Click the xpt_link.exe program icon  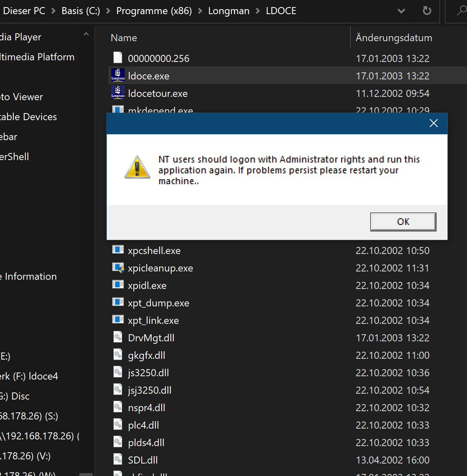click(x=118, y=320)
